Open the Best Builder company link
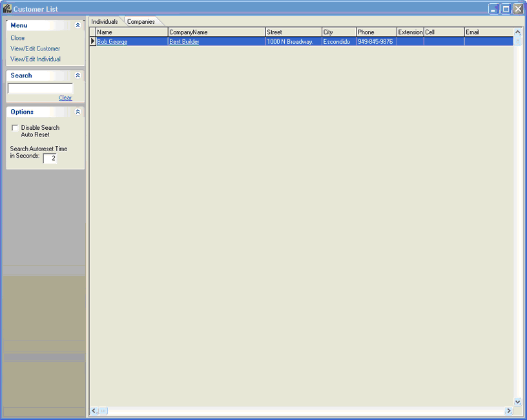This screenshot has height=420, width=527. (184, 41)
